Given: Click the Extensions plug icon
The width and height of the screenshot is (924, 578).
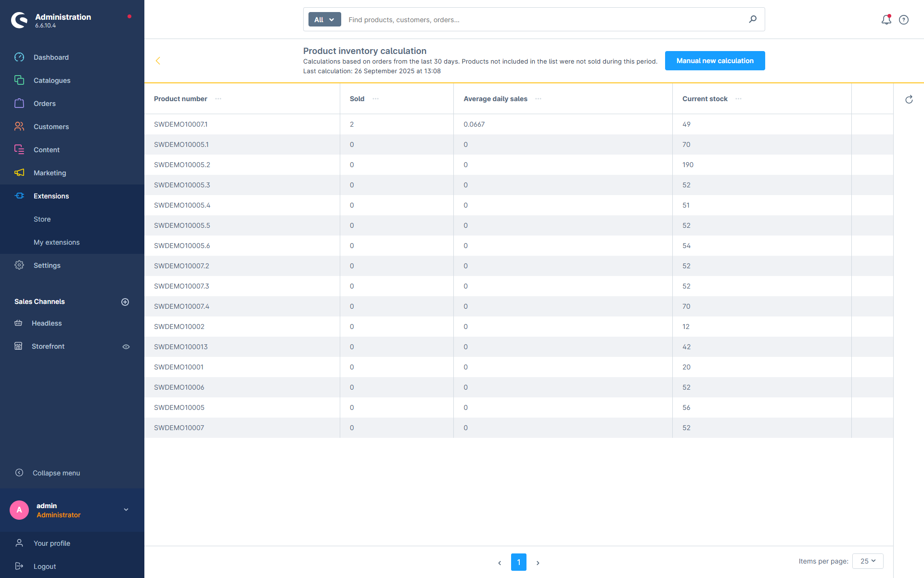Looking at the screenshot, I should pyautogui.click(x=19, y=196).
